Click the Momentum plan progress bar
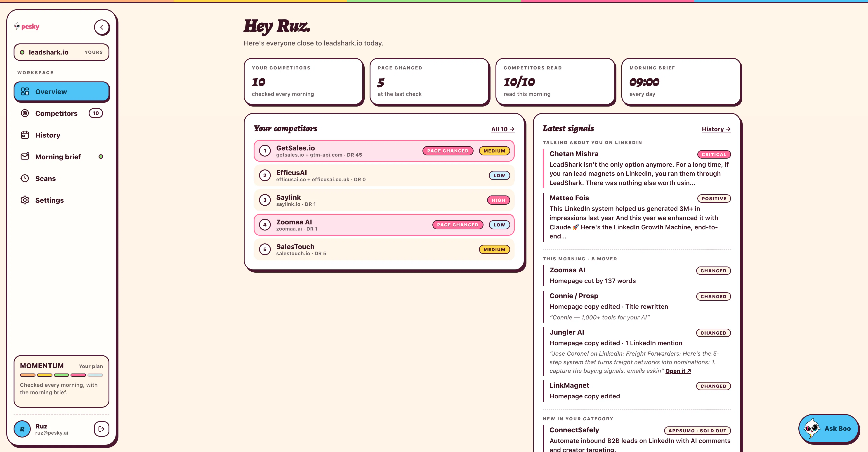Image resolution: width=868 pixels, height=452 pixels. (x=61, y=375)
